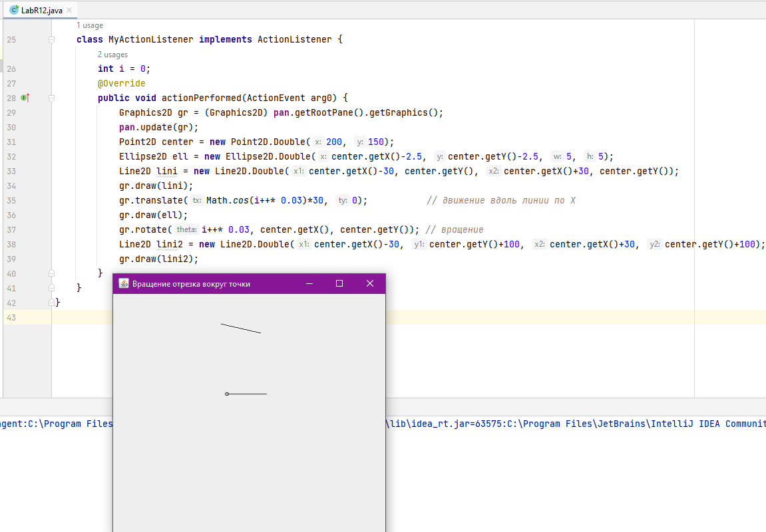Click the empty line 43 in the editor

coord(409,317)
